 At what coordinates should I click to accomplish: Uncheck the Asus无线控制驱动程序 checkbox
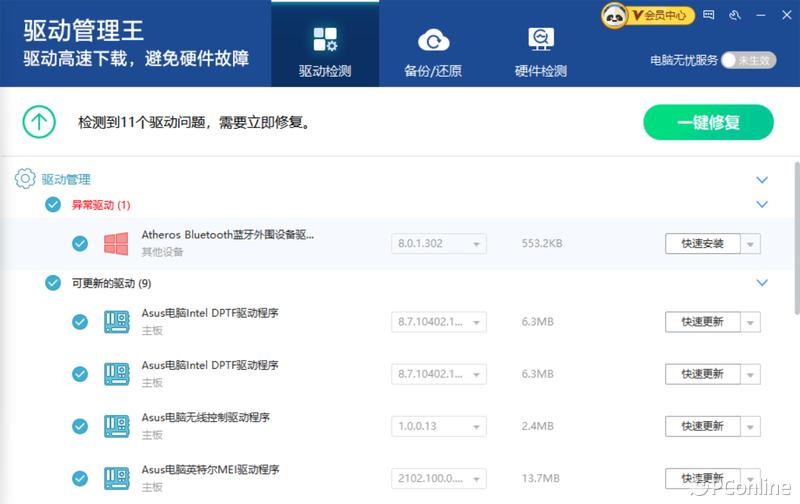(80, 426)
